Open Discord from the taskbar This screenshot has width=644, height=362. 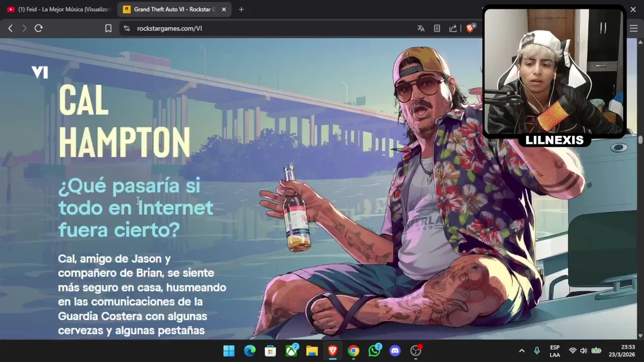click(x=395, y=351)
